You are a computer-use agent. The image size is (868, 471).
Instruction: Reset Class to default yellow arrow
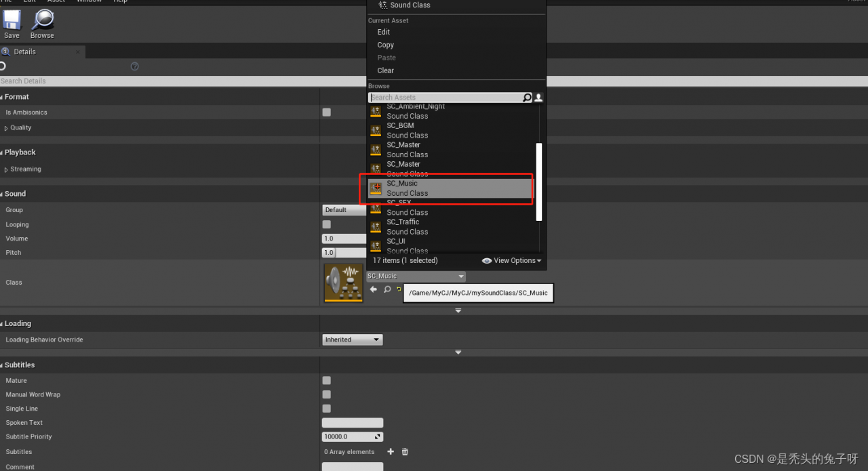399,289
